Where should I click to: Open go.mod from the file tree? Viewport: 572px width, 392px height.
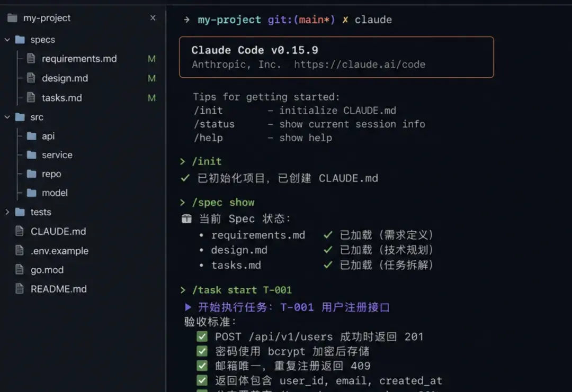(47, 270)
